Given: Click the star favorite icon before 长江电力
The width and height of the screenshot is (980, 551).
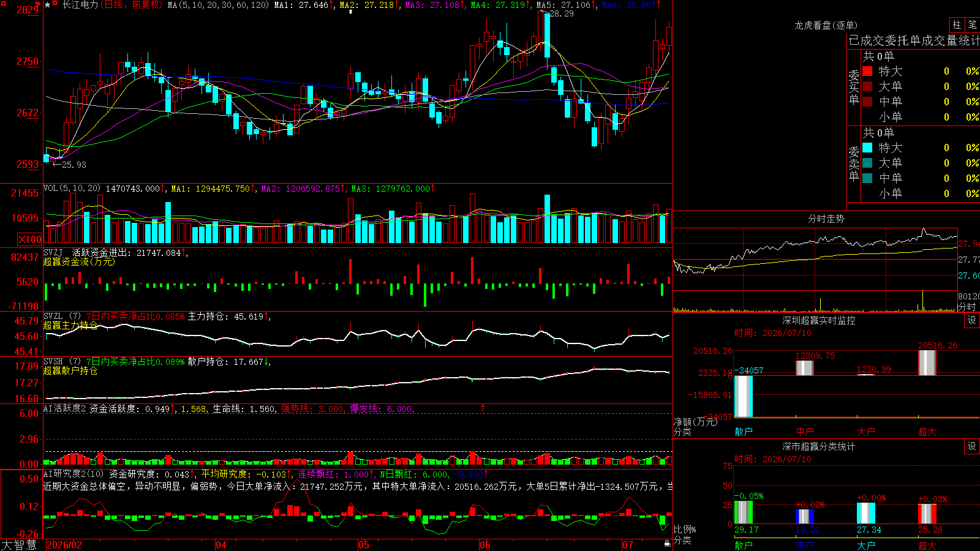Looking at the screenshot, I should point(48,5).
